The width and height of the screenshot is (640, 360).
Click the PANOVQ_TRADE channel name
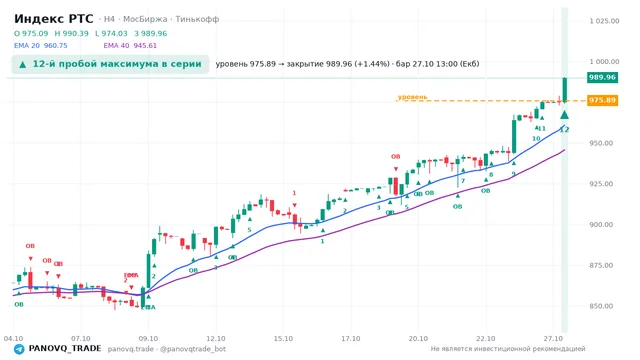click(x=65, y=349)
